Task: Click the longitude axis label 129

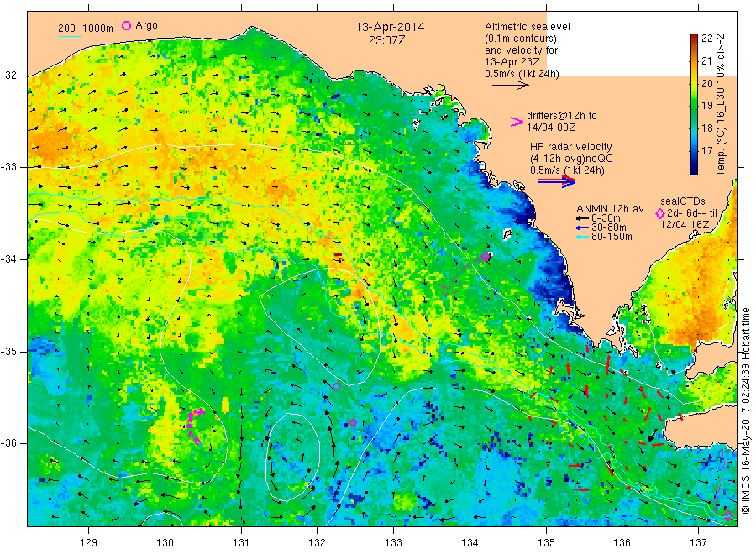Action: [x=89, y=543]
